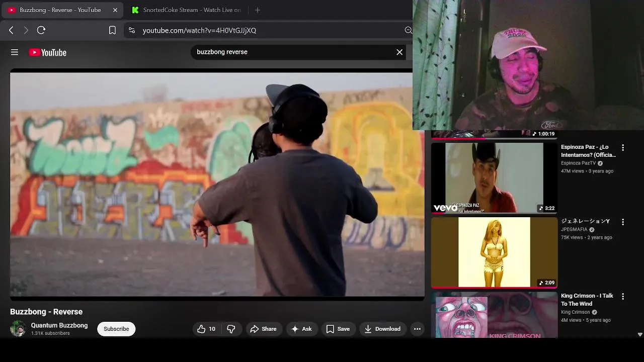Go to YouTube home via logo
The width and height of the screenshot is (644, 362).
point(48,52)
